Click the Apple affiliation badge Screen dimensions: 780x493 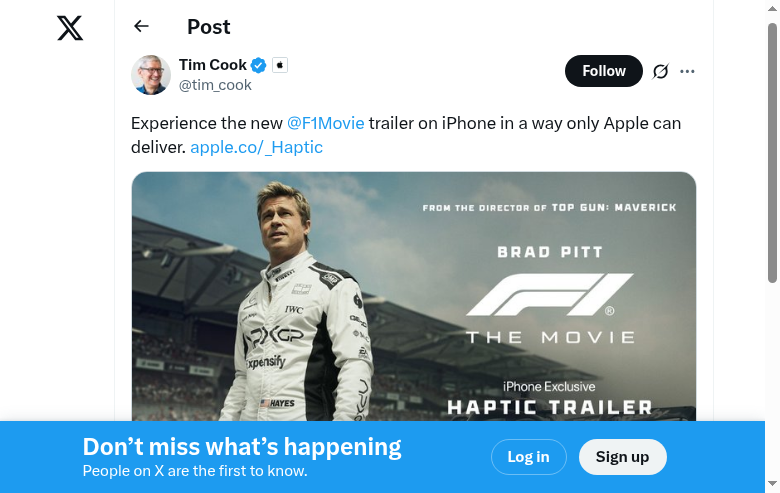[280, 65]
